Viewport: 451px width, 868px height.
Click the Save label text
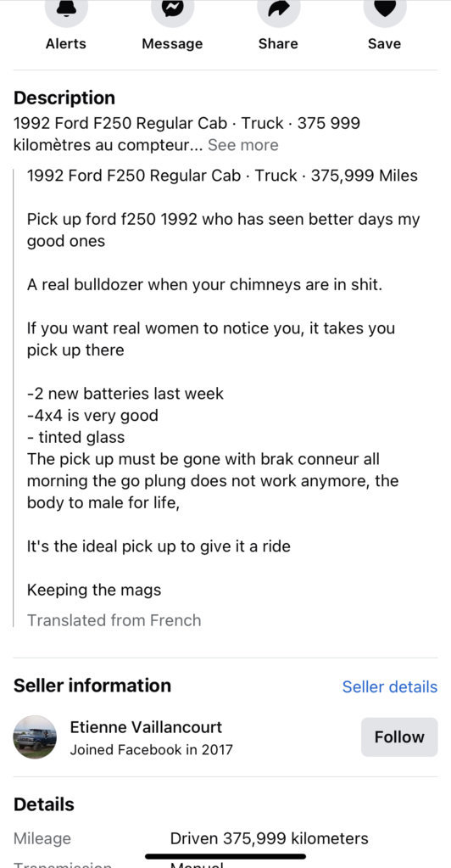coord(384,44)
